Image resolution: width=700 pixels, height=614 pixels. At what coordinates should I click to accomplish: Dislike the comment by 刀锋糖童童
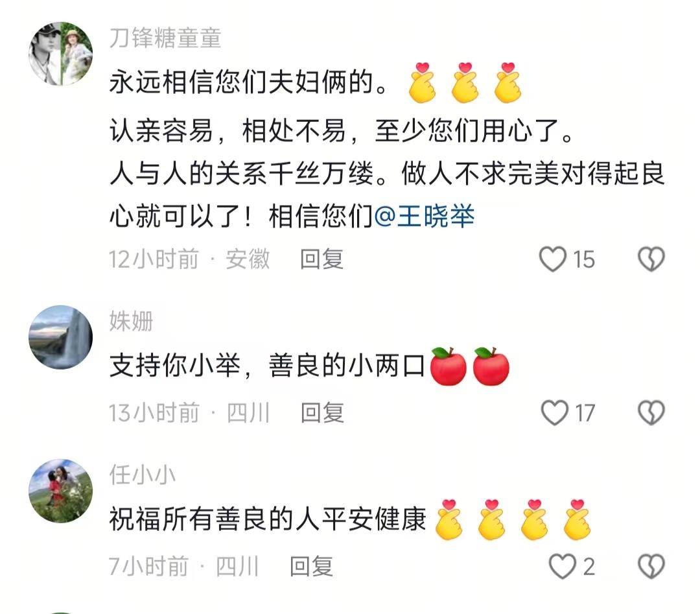click(x=651, y=259)
